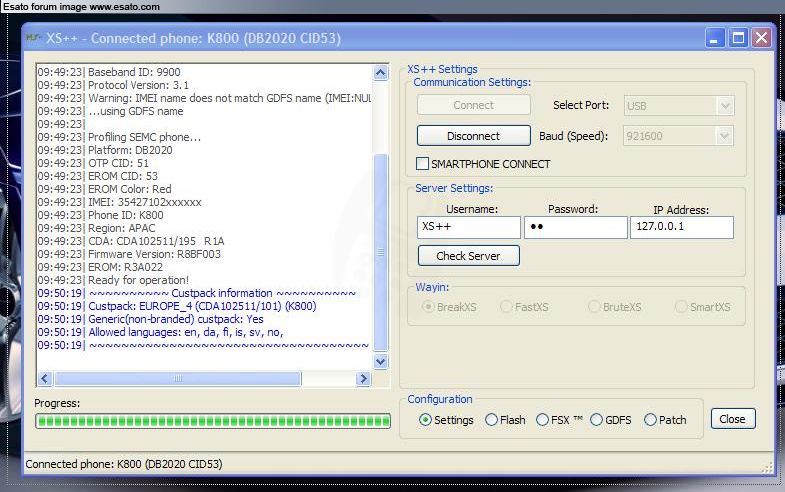Click the Username field containing XS++
785x492 pixels.
point(468,227)
